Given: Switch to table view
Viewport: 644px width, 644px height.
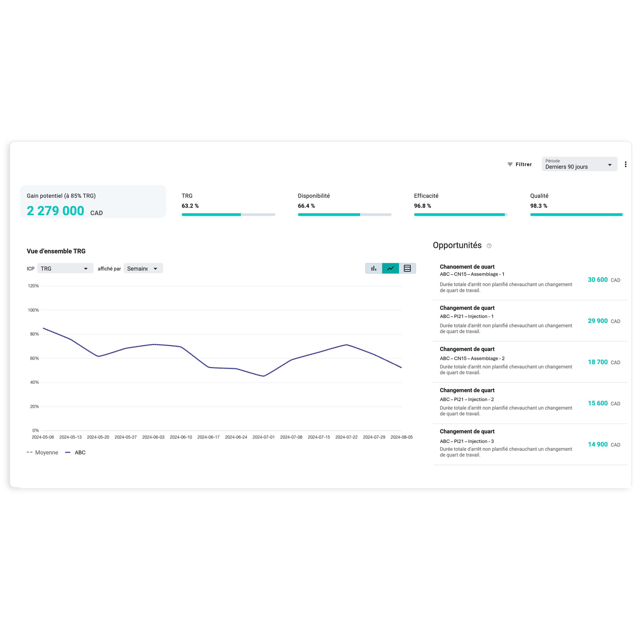Looking at the screenshot, I should pos(407,268).
